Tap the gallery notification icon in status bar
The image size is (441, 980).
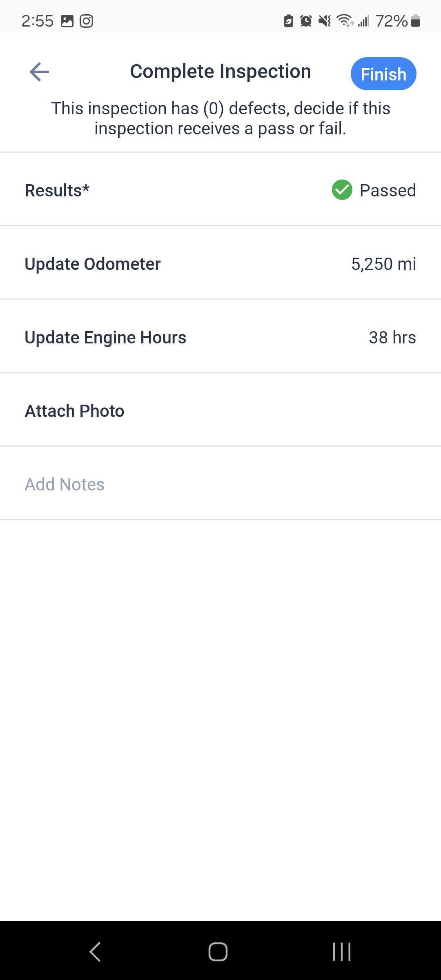pyautogui.click(x=67, y=21)
